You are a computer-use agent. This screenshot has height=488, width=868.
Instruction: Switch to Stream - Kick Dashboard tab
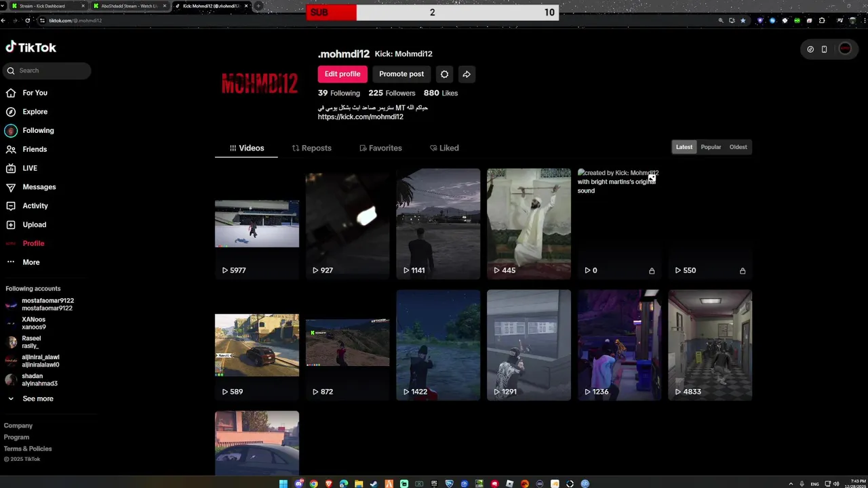[x=47, y=6]
